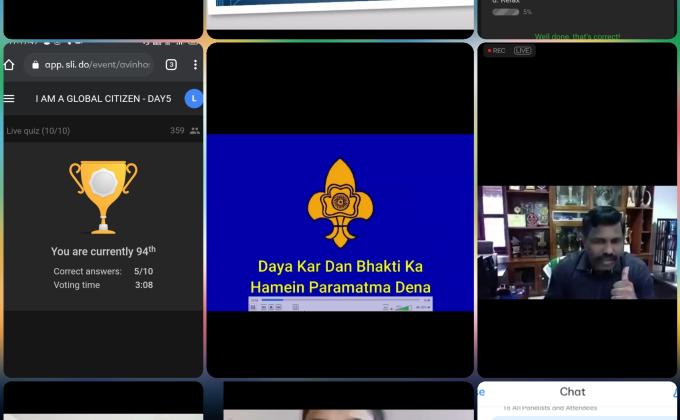This screenshot has width=680, height=420.
Task: Click the '3:08' voting time value
Action: 144,285
